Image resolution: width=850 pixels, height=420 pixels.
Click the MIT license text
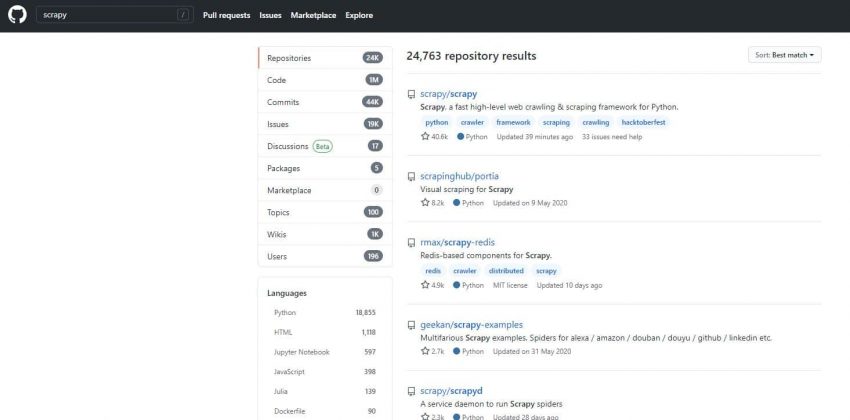510,286
